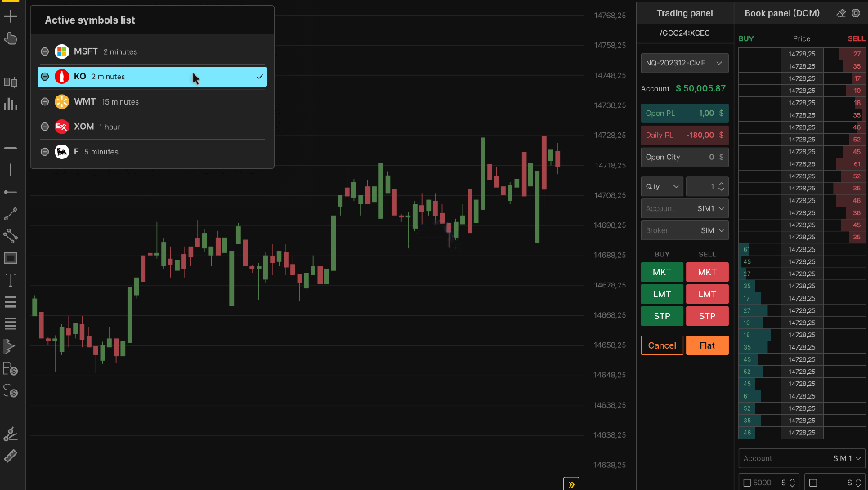868x490 pixels.
Task: Click the red sell MKT button
Action: pyautogui.click(x=707, y=272)
